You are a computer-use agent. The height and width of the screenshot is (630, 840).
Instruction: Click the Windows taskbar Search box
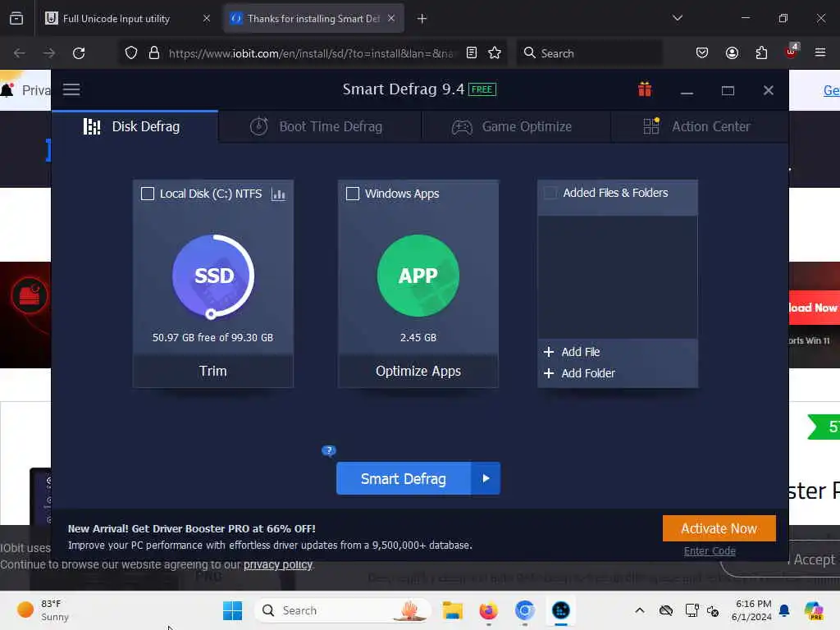coord(343,610)
